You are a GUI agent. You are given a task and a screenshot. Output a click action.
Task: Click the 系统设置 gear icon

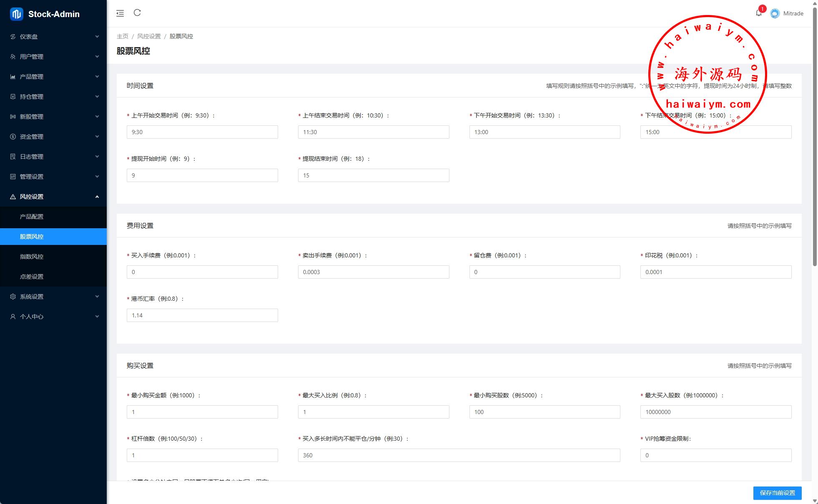pyautogui.click(x=13, y=297)
